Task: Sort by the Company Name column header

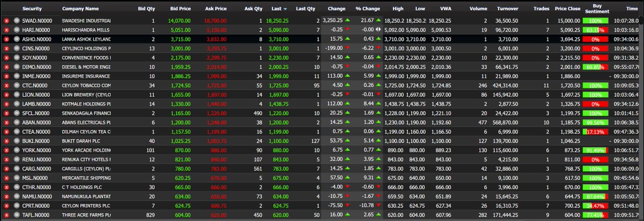Action: 80,9
